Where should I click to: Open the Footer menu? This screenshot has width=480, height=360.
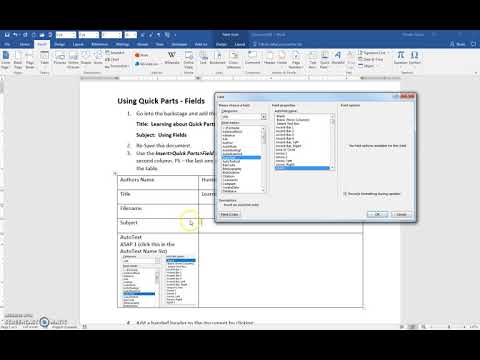pyautogui.click(x=282, y=58)
